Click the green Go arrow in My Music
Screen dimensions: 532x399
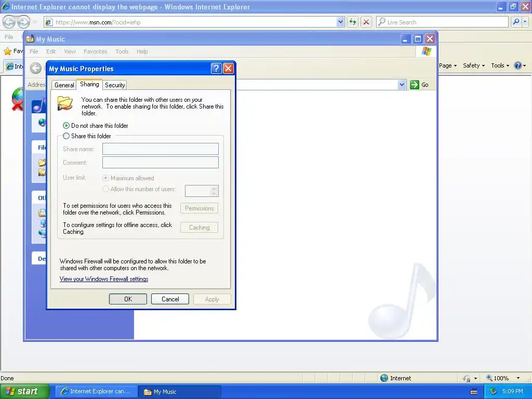pyautogui.click(x=414, y=85)
